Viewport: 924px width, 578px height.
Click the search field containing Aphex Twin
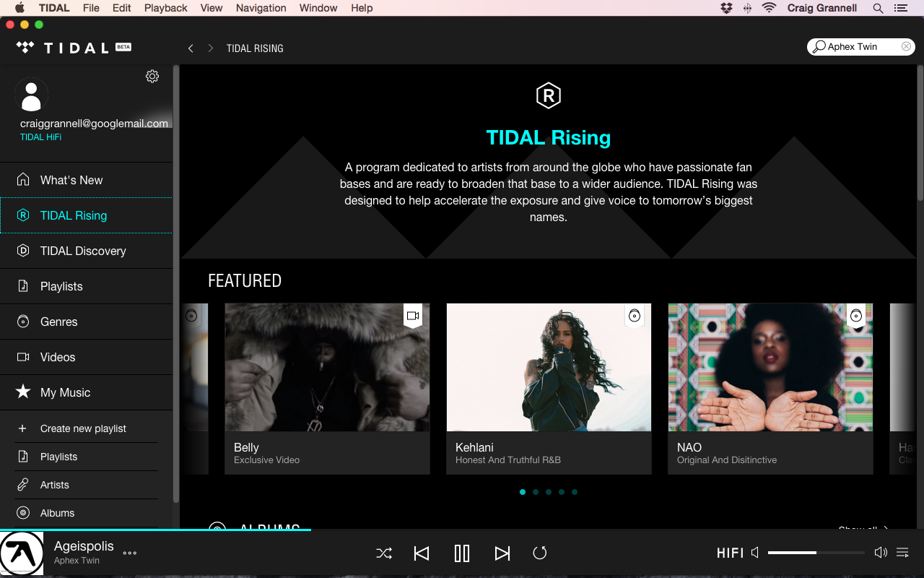[x=861, y=47]
